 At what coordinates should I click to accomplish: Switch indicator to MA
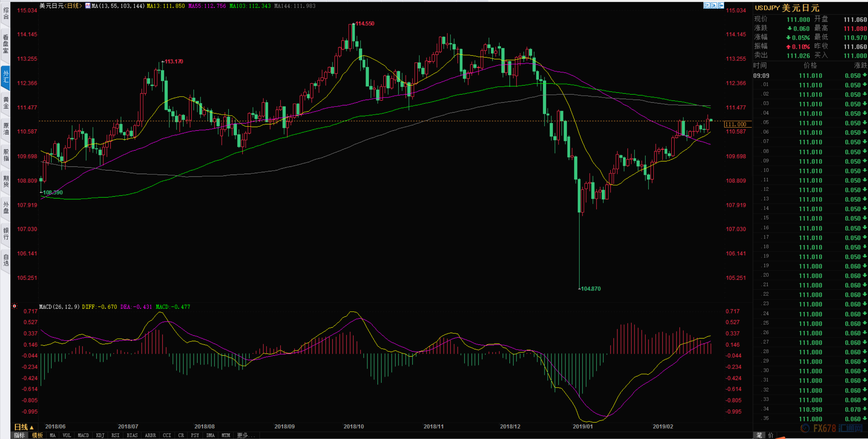[x=52, y=435]
